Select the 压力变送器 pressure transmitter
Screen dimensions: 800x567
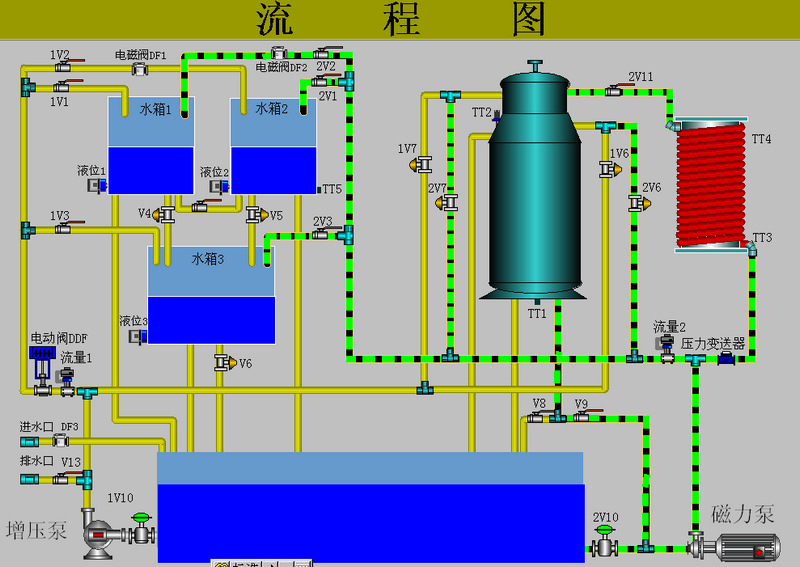coord(724,358)
